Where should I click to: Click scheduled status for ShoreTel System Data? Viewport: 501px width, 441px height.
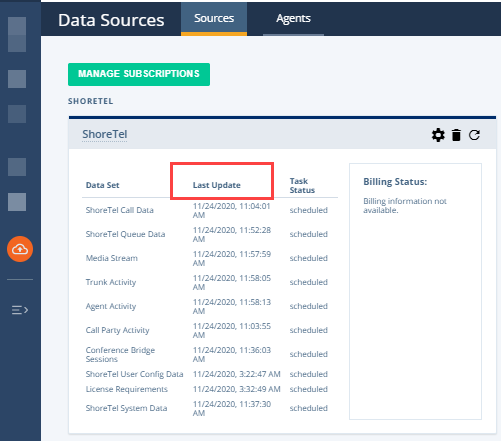click(309, 408)
